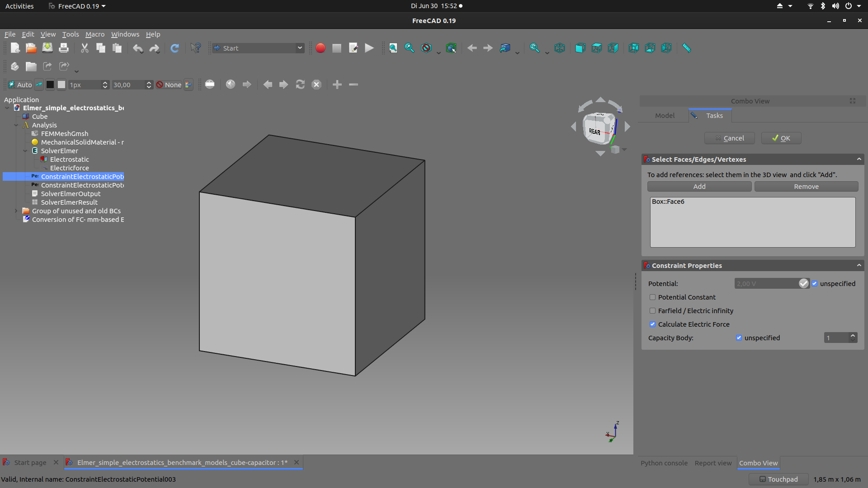Select the isometric view icon
868x488 pixels.
[559, 48]
